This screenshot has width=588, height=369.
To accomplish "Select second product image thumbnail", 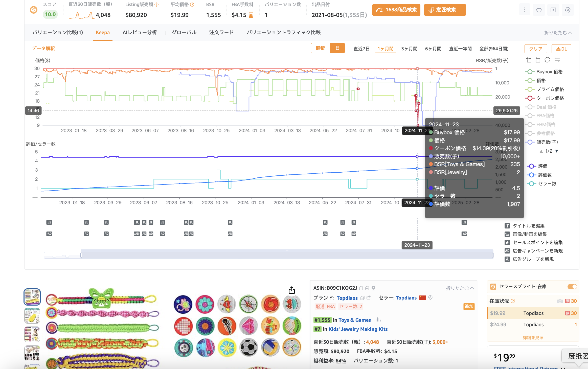I will [32, 316].
